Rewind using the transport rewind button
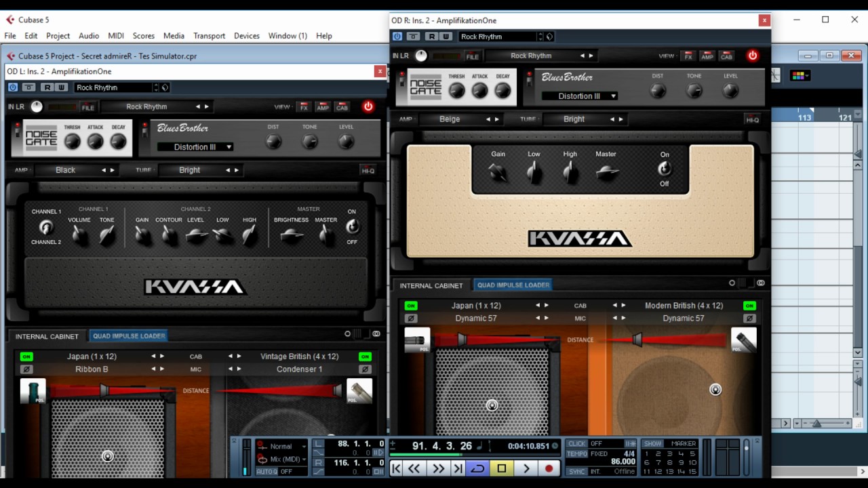868x488 pixels. coord(414,468)
